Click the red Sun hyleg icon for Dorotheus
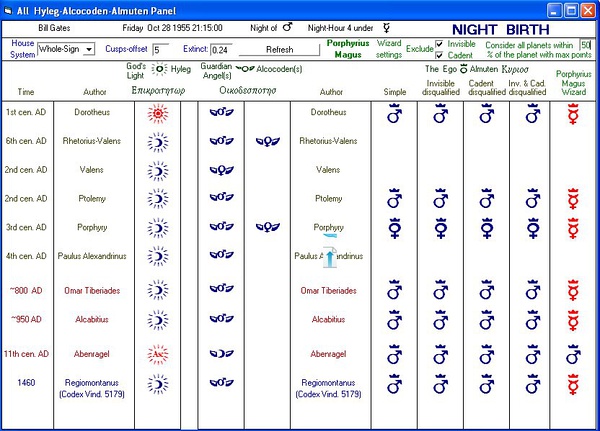 158,113
